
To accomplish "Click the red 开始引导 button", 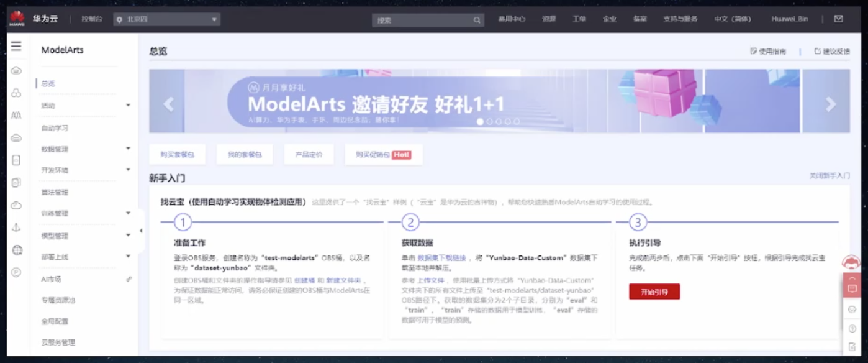I will pos(654,292).
